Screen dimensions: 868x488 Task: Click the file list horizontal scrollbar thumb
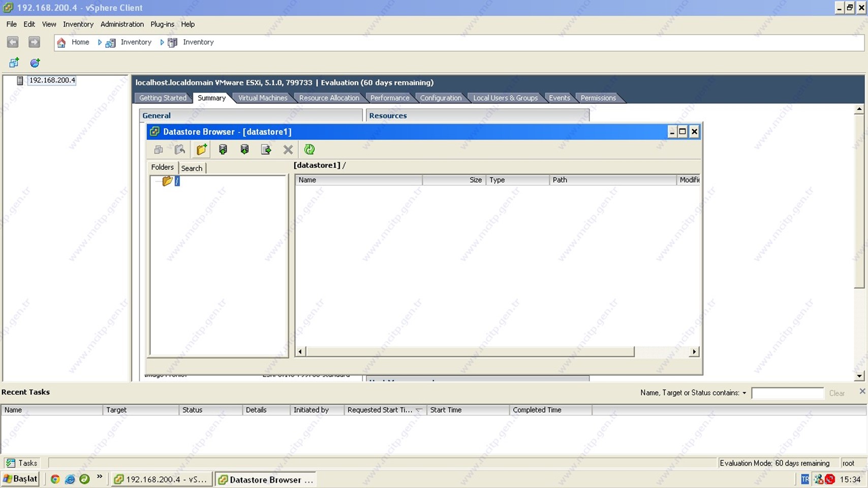[x=470, y=352]
